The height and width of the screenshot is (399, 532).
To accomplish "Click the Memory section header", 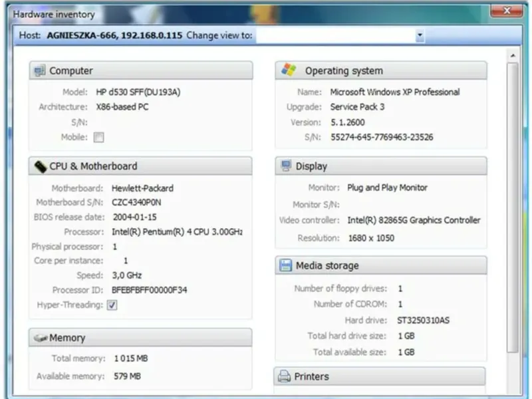I will [140, 338].
